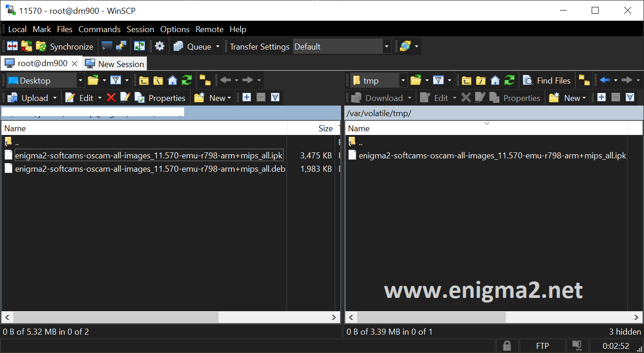The height and width of the screenshot is (353, 644).
Task: Open session in PuTTY icon
Action: tap(121, 46)
